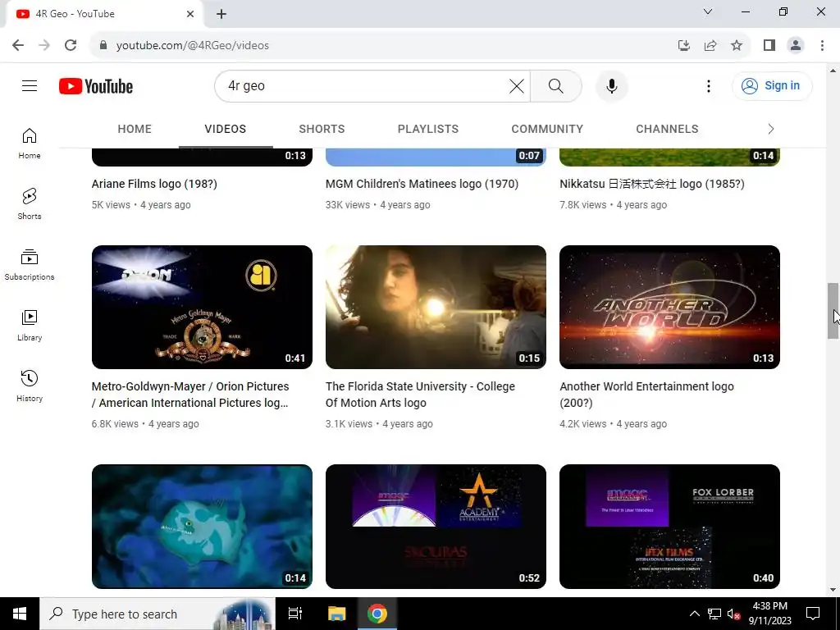Open File Explorer from the taskbar
Image resolution: width=840 pixels, height=630 pixels.
337,614
